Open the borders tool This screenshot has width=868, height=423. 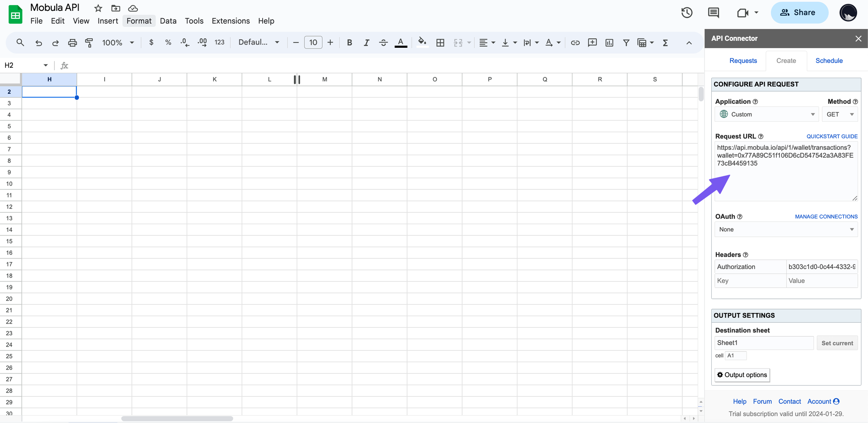coord(440,43)
